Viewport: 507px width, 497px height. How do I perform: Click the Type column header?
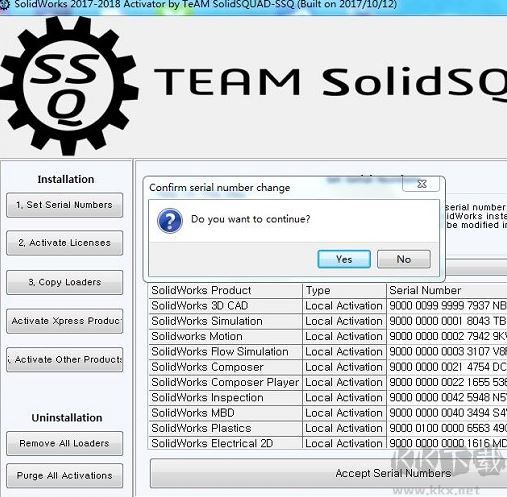tap(344, 290)
